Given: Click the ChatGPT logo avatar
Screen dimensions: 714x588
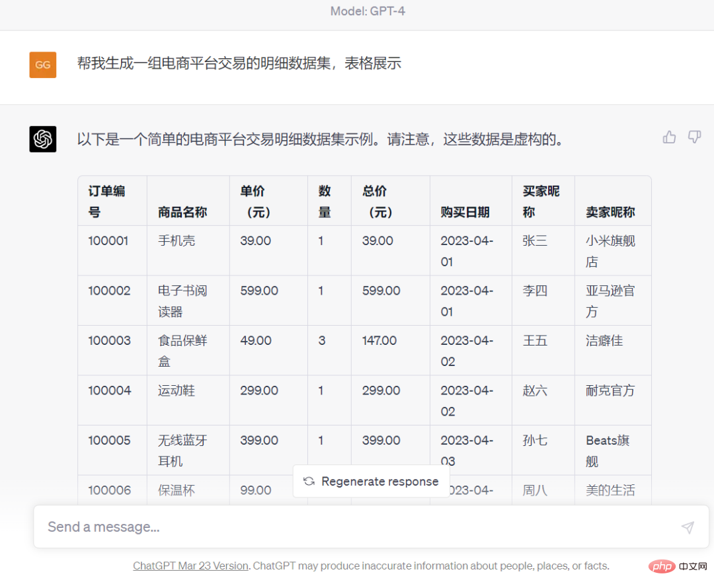Looking at the screenshot, I should (x=43, y=139).
